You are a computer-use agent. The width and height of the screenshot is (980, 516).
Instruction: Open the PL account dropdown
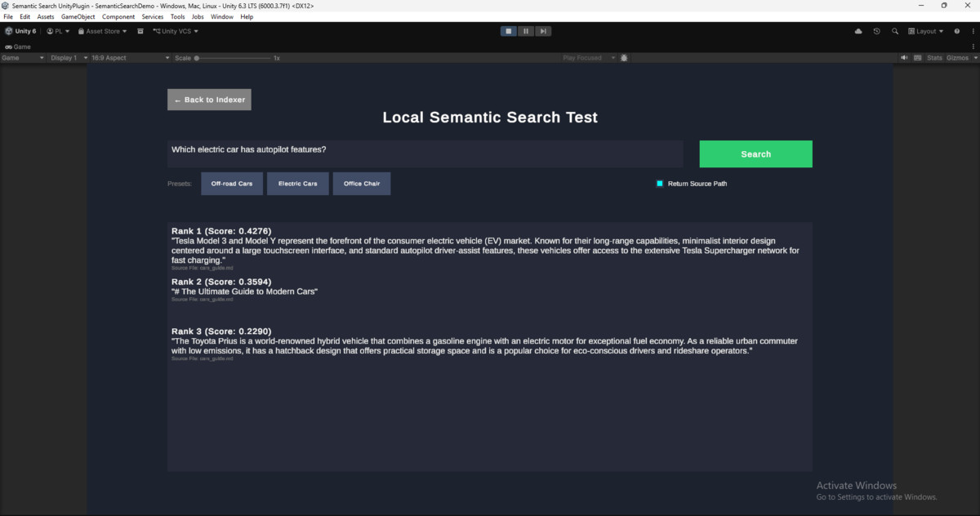coord(58,31)
